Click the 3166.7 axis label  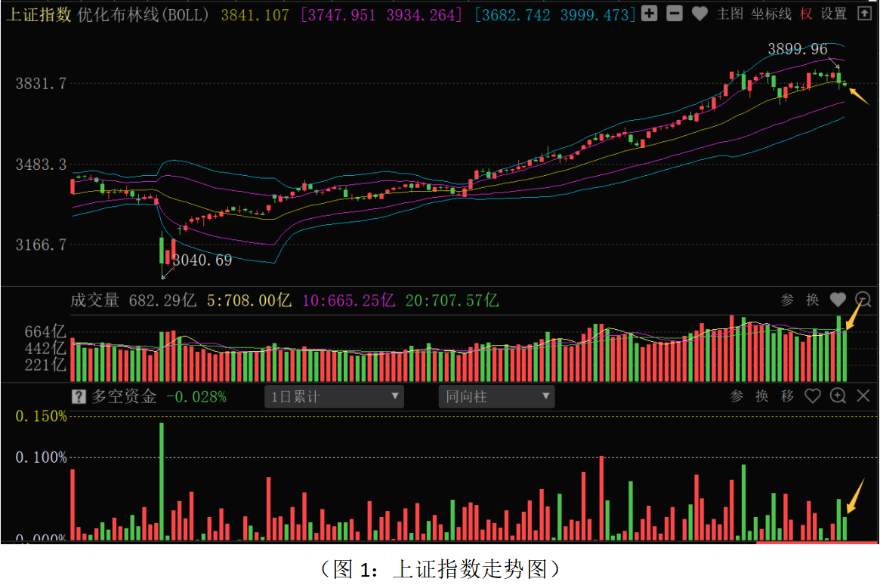coord(41,245)
